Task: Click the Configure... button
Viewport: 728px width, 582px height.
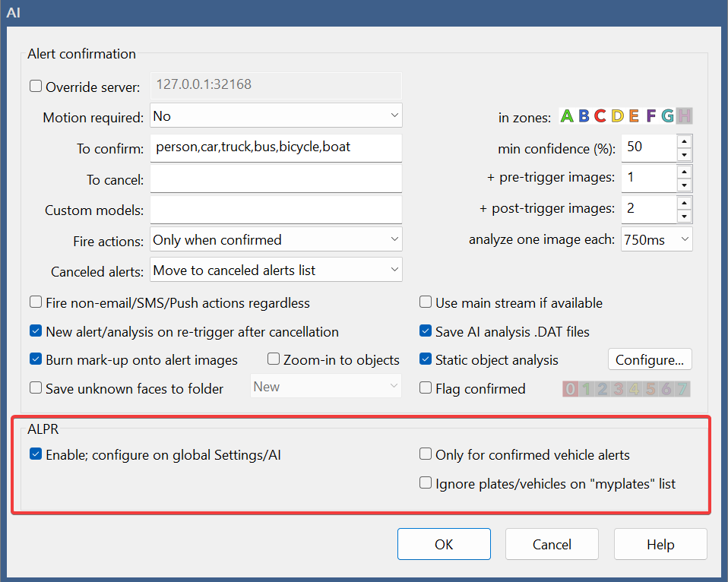Action: point(650,359)
